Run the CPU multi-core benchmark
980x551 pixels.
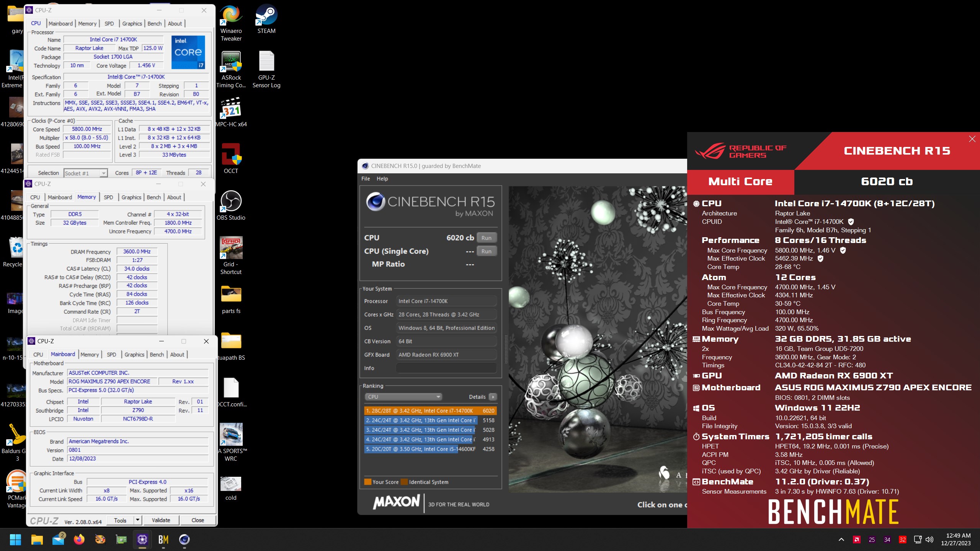tap(486, 238)
